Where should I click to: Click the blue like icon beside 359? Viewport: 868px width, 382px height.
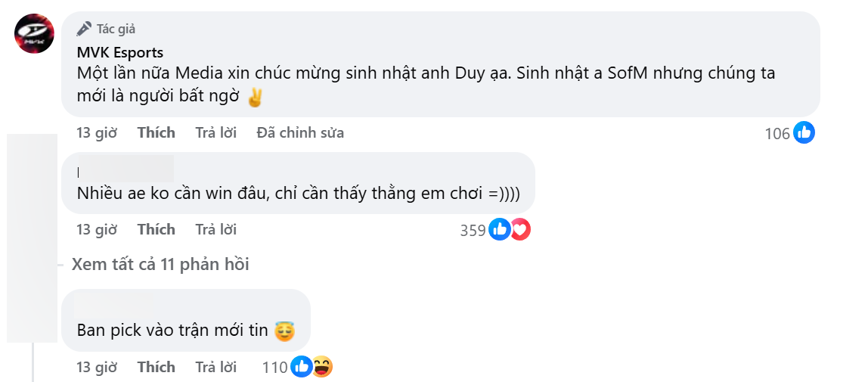499,229
